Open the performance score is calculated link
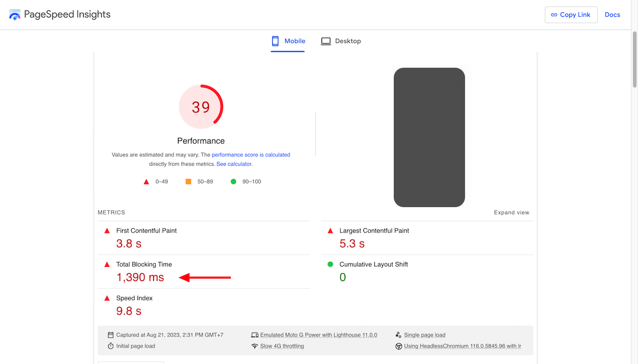Image resolution: width=638 pixels, height=364 pixels. (x=251, y=155)
